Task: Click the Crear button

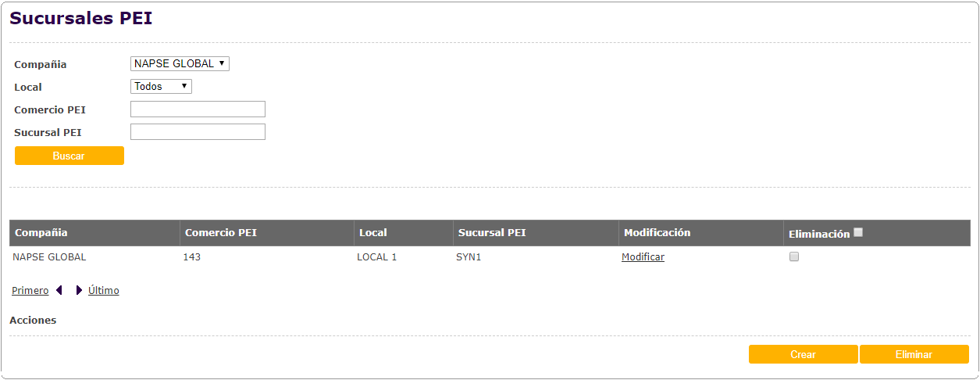Action: click(803, 354)
